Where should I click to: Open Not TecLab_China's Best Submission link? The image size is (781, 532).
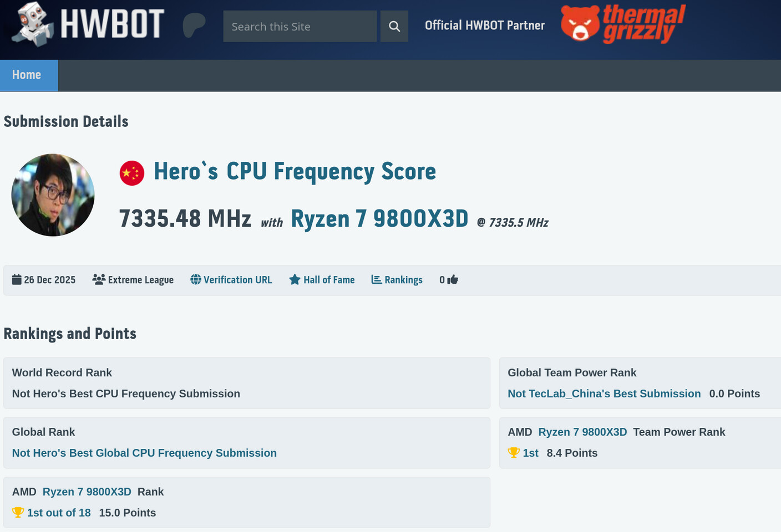coord(604,393)
